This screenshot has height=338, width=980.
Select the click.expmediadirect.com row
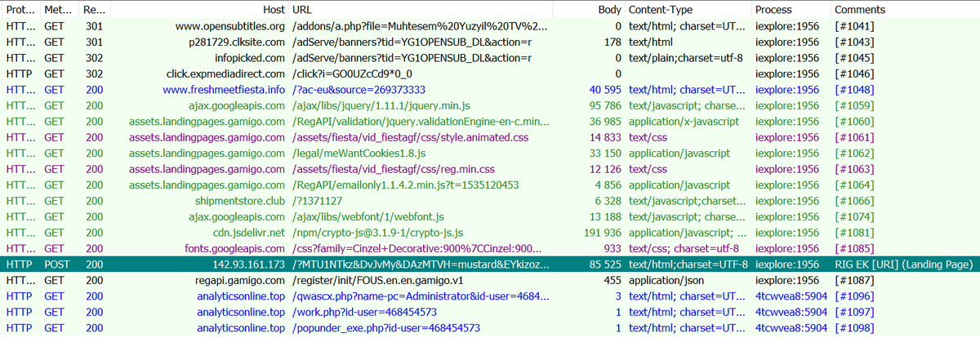pyautogui.click(x=490, y=73)
